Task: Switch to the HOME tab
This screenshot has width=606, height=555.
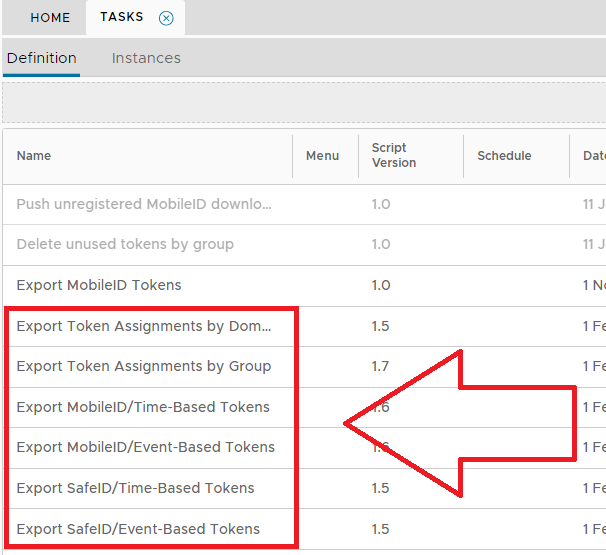Action: tap(50, 18)
